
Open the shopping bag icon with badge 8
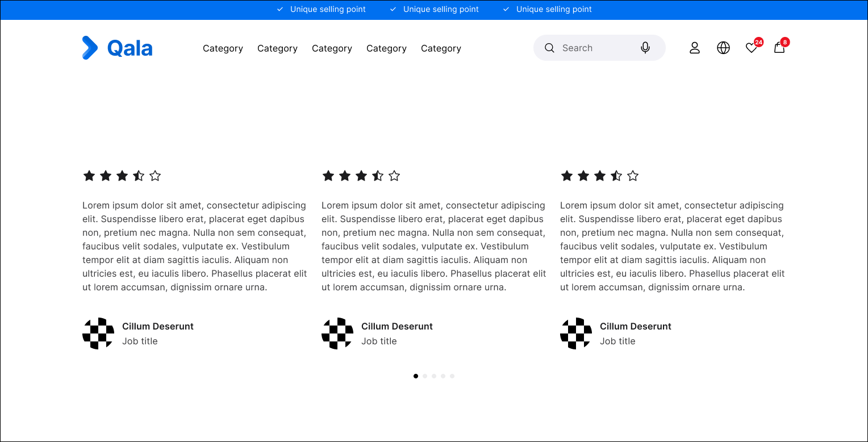point(781,46)
